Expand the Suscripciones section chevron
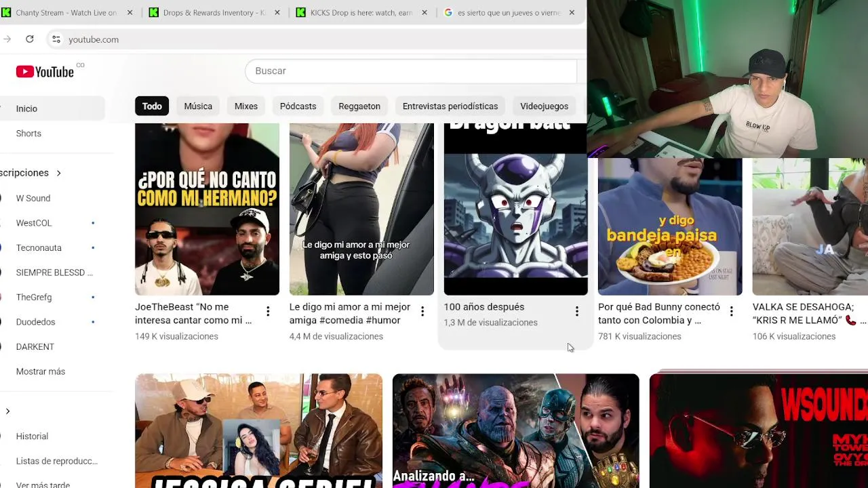This screenshot has height=488, width=868. tap(58, 173)
